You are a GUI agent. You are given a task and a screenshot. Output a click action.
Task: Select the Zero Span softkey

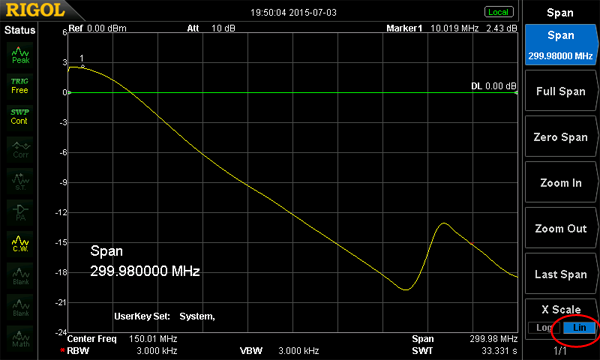[561, 137]
